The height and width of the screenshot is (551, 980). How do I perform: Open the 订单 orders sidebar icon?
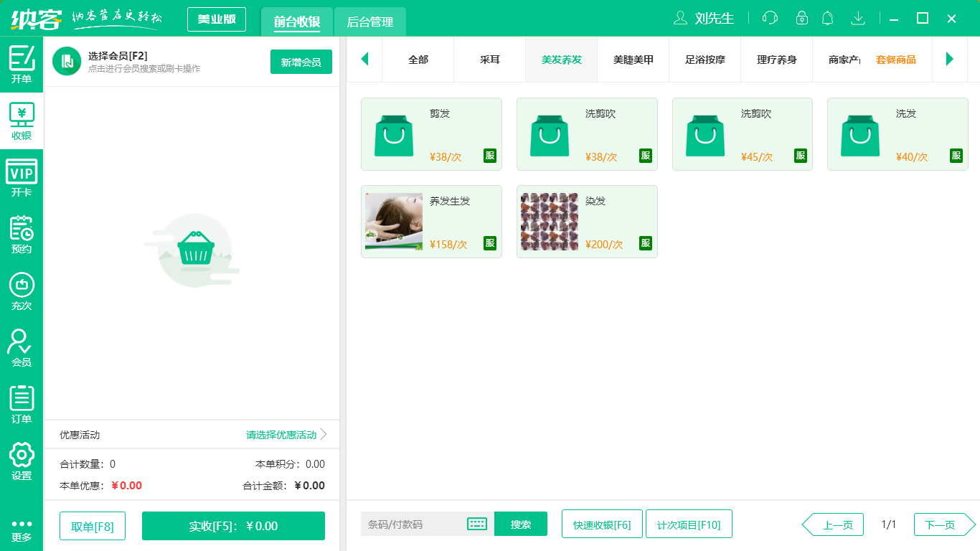22,405
